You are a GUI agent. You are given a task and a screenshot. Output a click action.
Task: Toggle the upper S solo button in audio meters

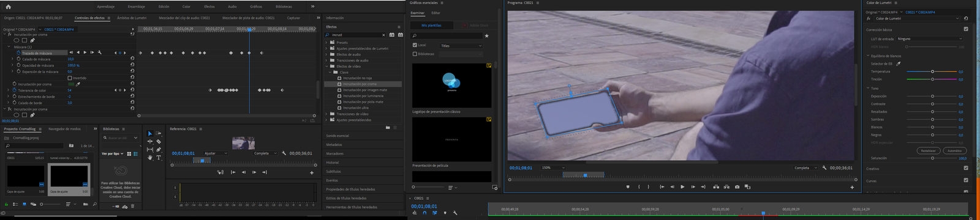175,188
